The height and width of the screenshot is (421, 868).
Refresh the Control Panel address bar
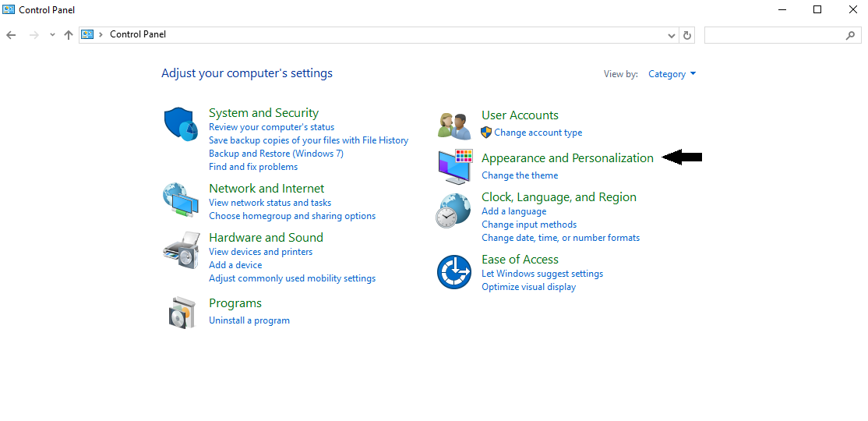pyautogui.click(x=687, y=35)
